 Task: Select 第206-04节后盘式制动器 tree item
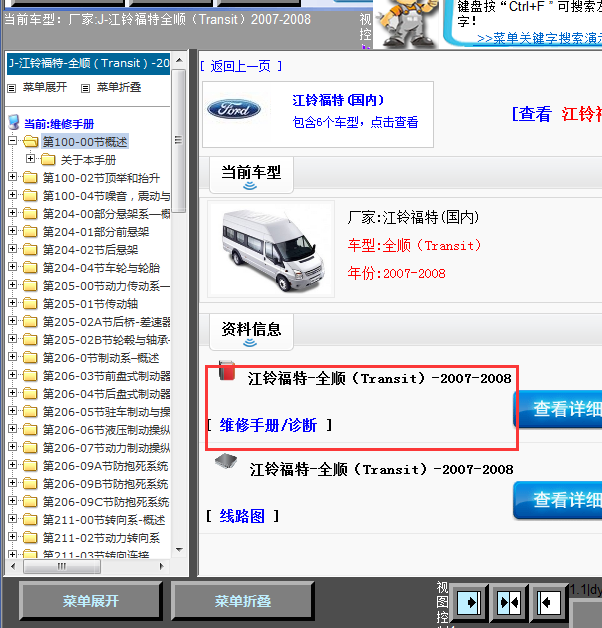107,394
